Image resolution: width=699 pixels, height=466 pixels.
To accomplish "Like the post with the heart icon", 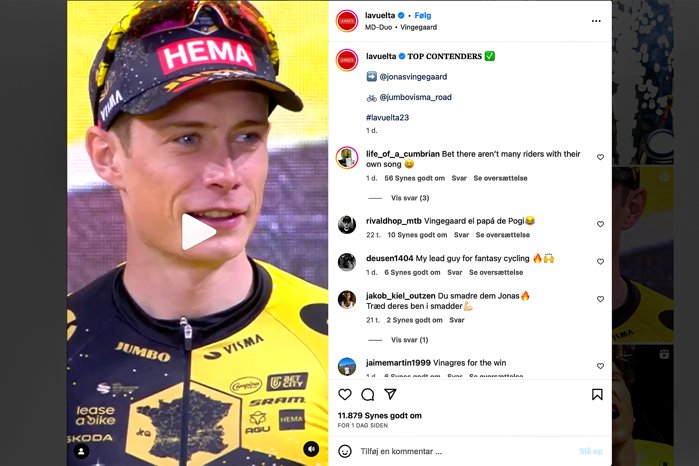I will [345, 395].
